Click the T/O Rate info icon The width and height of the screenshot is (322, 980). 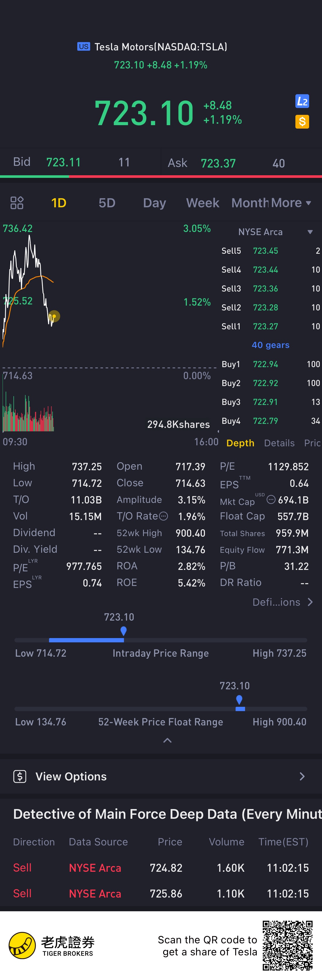pos(163,516)
